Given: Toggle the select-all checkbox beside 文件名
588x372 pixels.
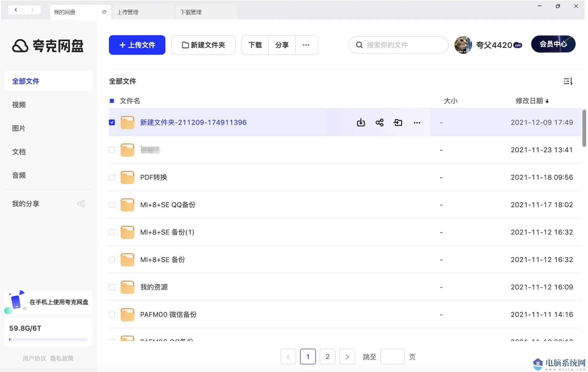Looking at the screenshot, I should coord(112,101).
